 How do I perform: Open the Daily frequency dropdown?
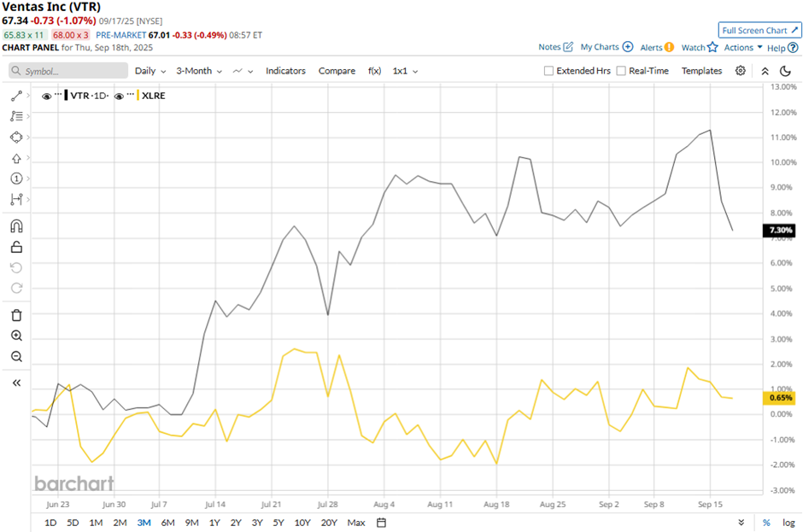point(150,71)
